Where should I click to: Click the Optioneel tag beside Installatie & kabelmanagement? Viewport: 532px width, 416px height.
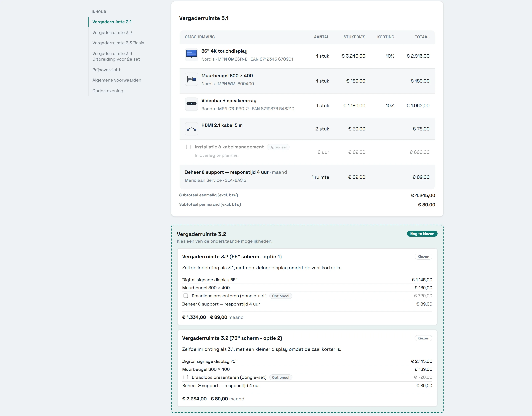tap(278, 147)
